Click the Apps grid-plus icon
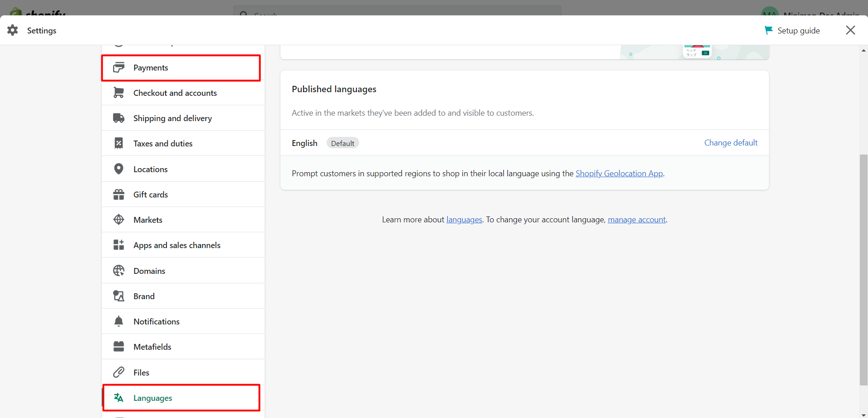 tap(119, 245)
